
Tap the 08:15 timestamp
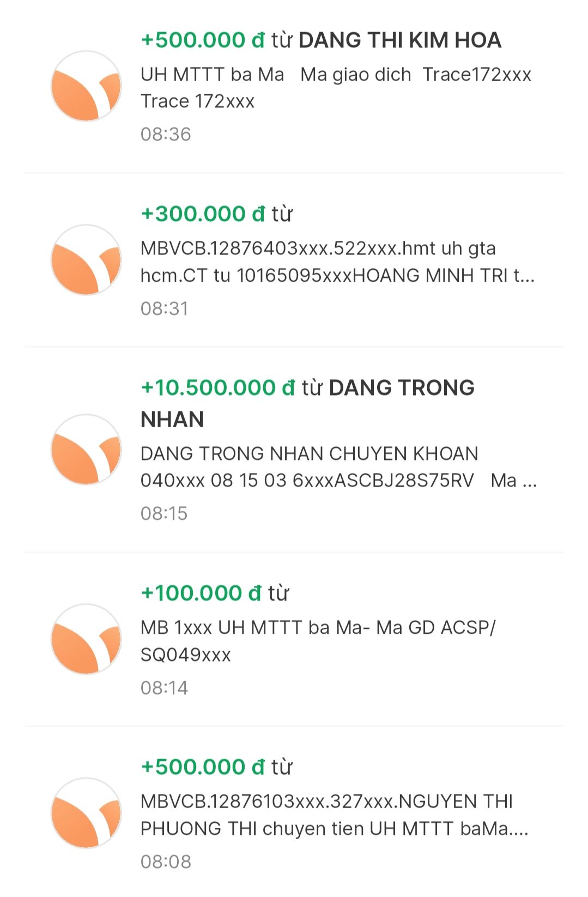164,513
